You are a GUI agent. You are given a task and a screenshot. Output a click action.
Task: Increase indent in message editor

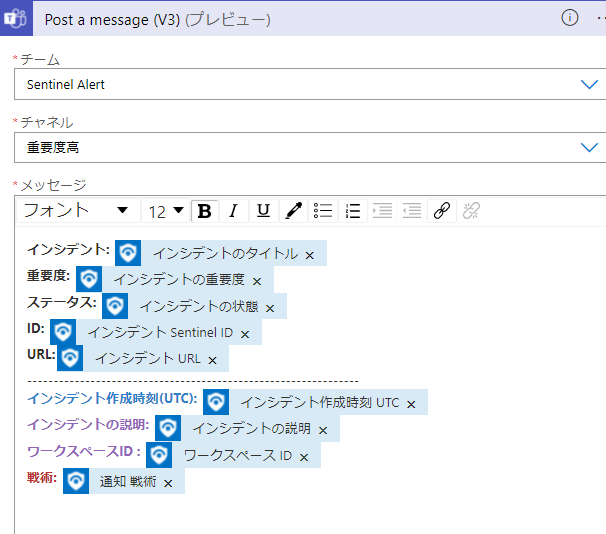pos(382,211)
